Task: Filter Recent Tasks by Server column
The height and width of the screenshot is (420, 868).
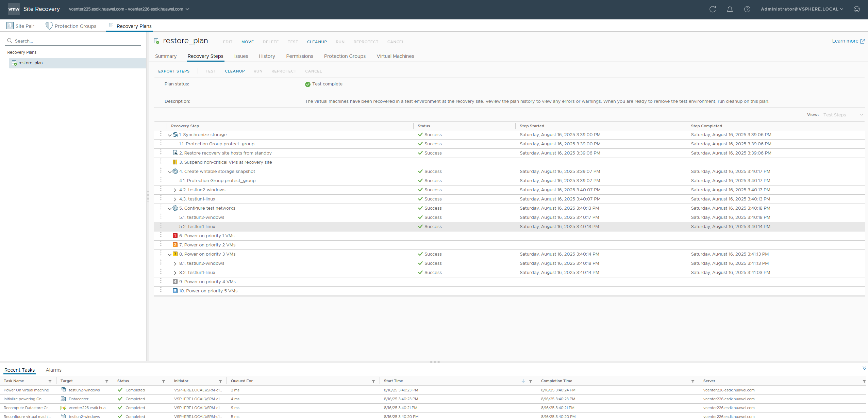Action: pyautogui.click(x=864, y=382)
